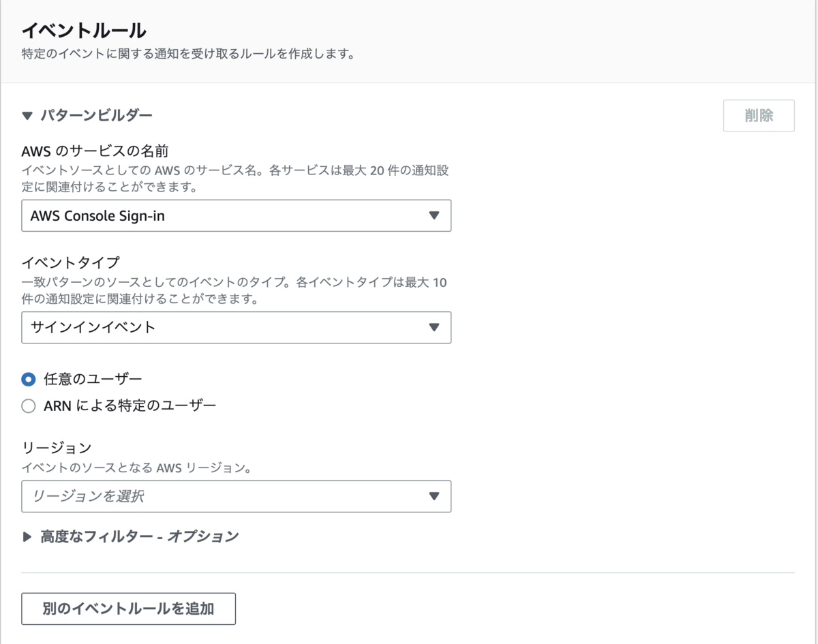Click the リージョン field label
Viewport: 818px width, 644px height.
(57, 448)
